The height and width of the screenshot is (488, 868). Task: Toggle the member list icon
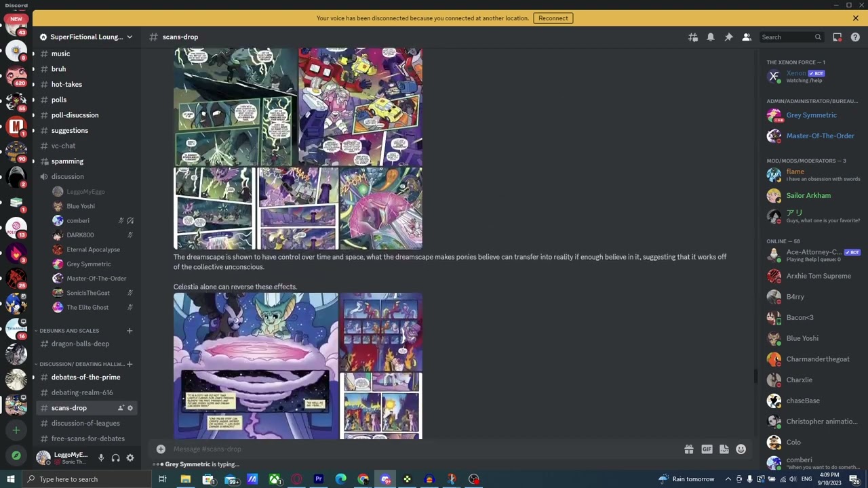tap(747, 37)
